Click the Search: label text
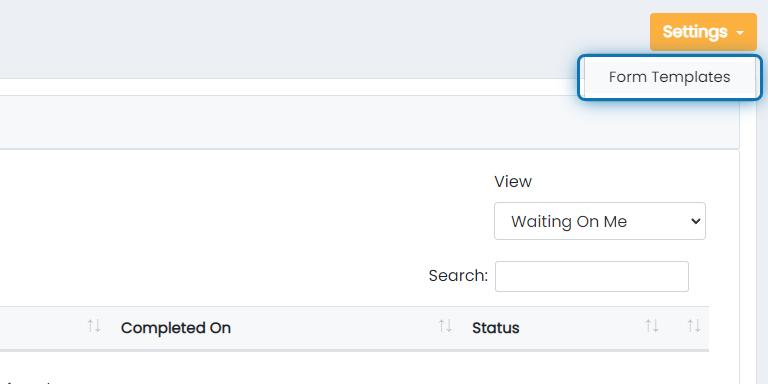 click(x=458, y=276)
